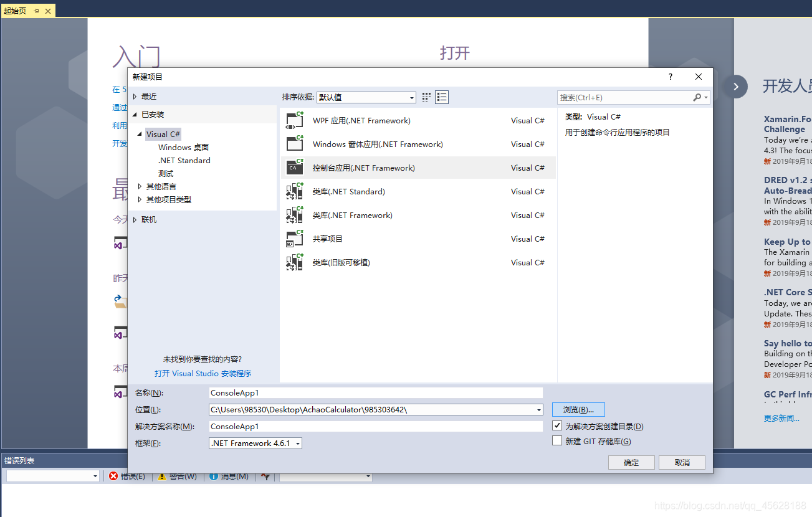The width and height of the screenshot is (812, 517).
Task: Select the WPF 应用(.NET Framework) template icon
Action: 295,120
